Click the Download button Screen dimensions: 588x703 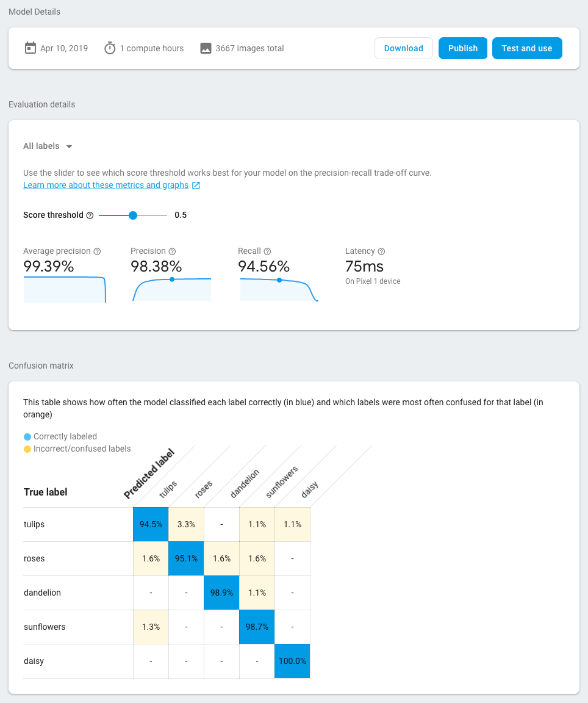(x=404, y=48)
